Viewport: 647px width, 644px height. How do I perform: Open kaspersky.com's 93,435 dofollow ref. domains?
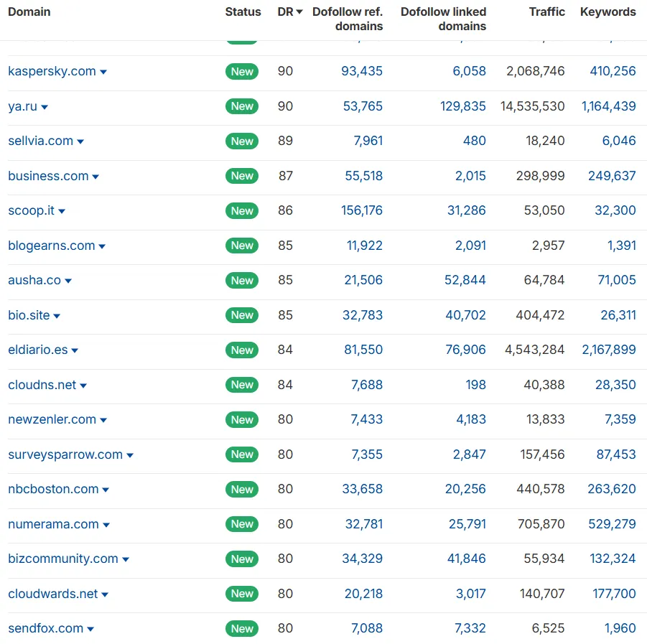tap(362, 71)
